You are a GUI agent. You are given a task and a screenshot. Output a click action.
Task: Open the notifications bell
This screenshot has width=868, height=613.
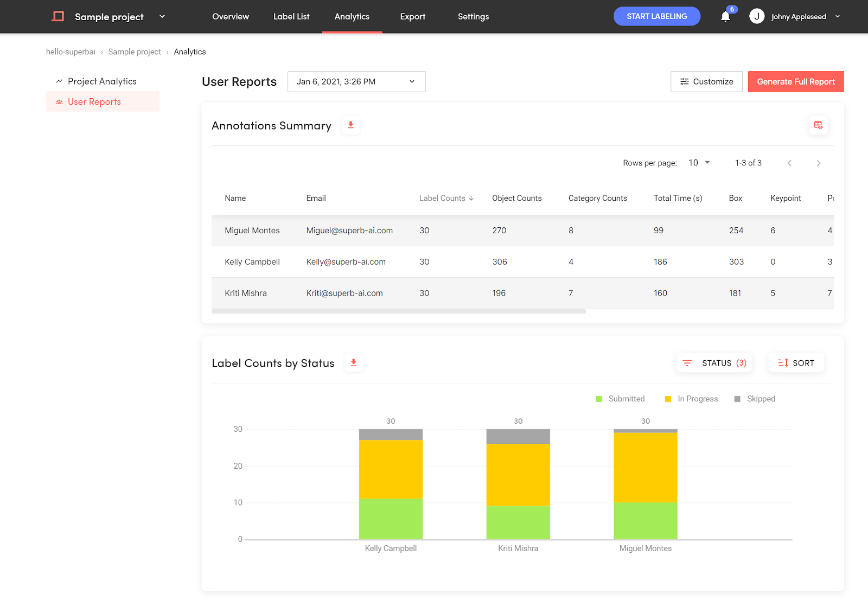point(725,17)
